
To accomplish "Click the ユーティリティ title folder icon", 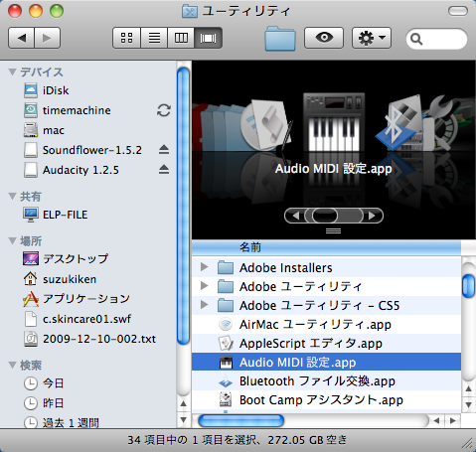I will pos(190,11).
